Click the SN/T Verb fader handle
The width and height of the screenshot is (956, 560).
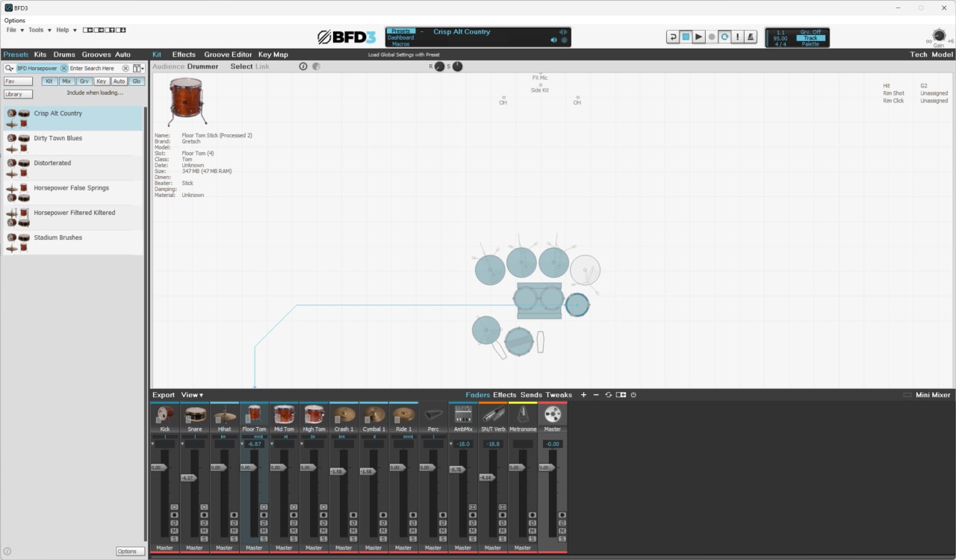point(487,477)
